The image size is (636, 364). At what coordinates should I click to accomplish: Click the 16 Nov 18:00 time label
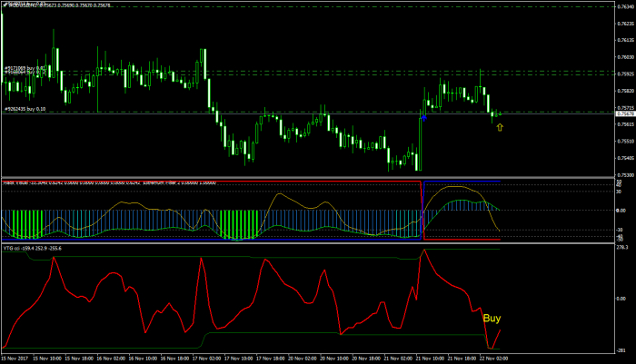point(174,359)
